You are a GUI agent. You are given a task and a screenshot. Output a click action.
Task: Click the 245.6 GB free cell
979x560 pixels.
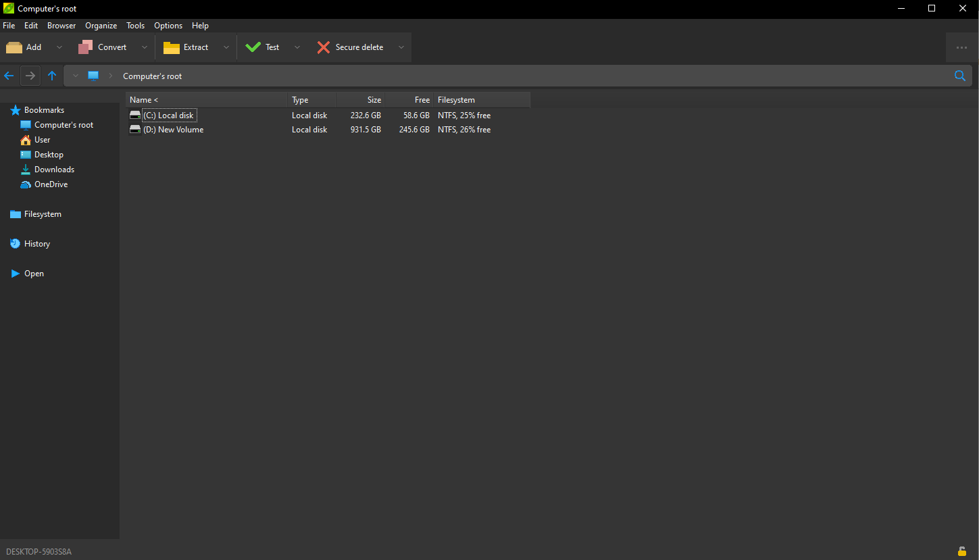click(x=414, y=130)
